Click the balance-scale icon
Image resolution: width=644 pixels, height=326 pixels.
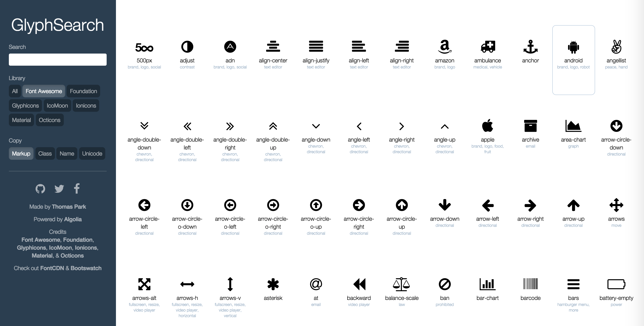tap(401, 284)
